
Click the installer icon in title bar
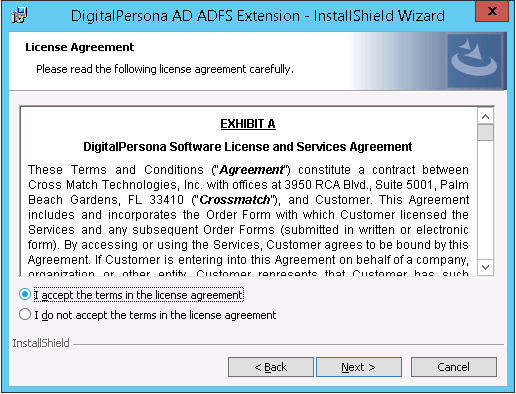click(20, 16)
